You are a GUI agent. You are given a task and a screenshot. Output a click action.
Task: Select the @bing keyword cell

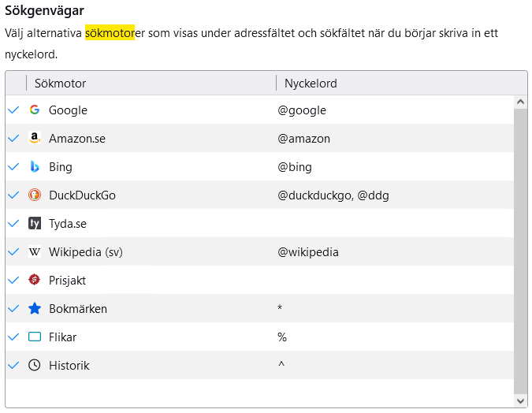coord(295,167)
